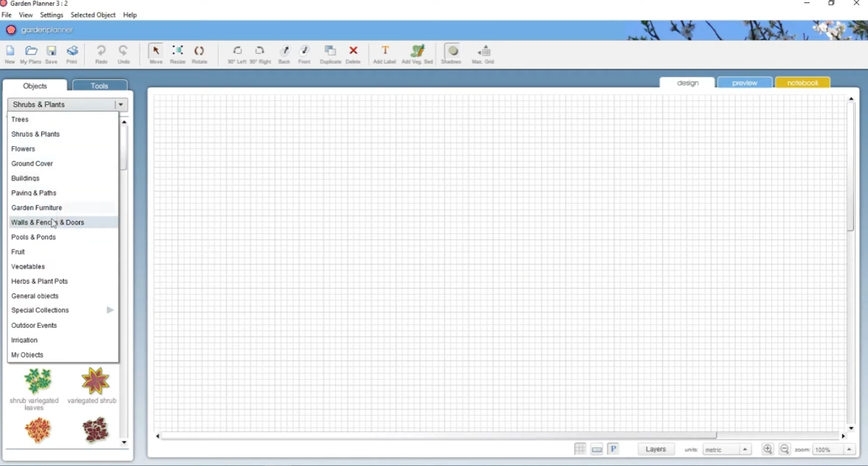
Task: Switch to the preview tab
Action: point(745,83)
